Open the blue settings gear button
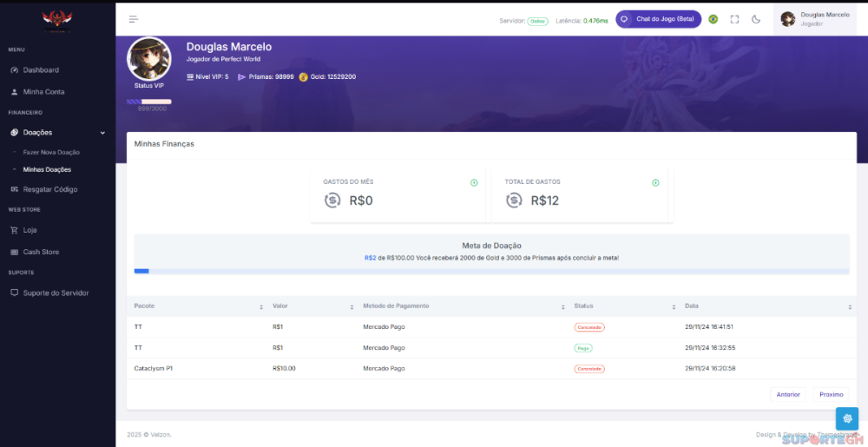The image size is (868, 447). coord(846,418)
